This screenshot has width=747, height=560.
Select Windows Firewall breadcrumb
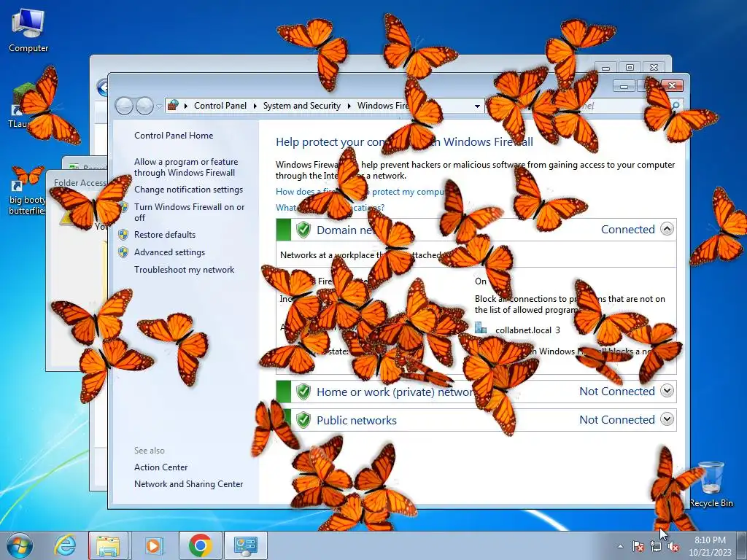pos(383,106)
